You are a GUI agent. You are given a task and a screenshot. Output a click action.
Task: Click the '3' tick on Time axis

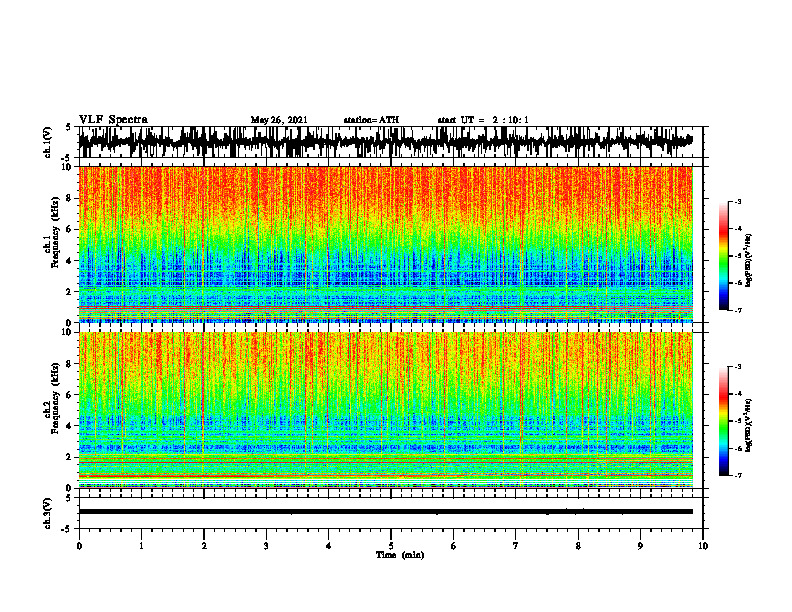[266, 545]
